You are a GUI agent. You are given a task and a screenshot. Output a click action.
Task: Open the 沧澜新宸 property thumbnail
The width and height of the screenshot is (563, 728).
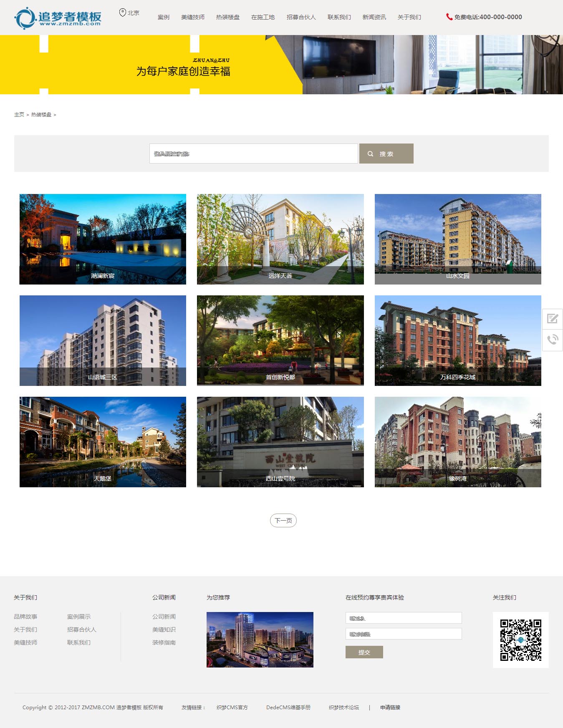click(x=103, y=239)
